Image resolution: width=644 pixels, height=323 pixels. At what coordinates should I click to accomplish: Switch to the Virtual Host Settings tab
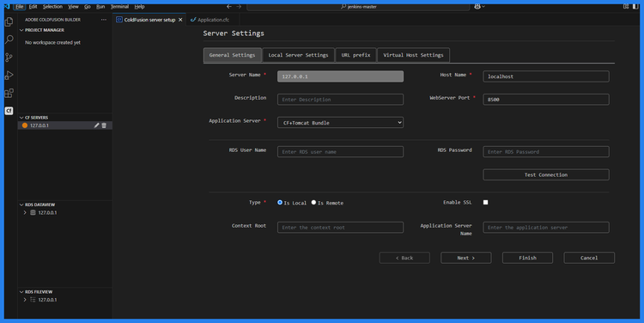413,55
